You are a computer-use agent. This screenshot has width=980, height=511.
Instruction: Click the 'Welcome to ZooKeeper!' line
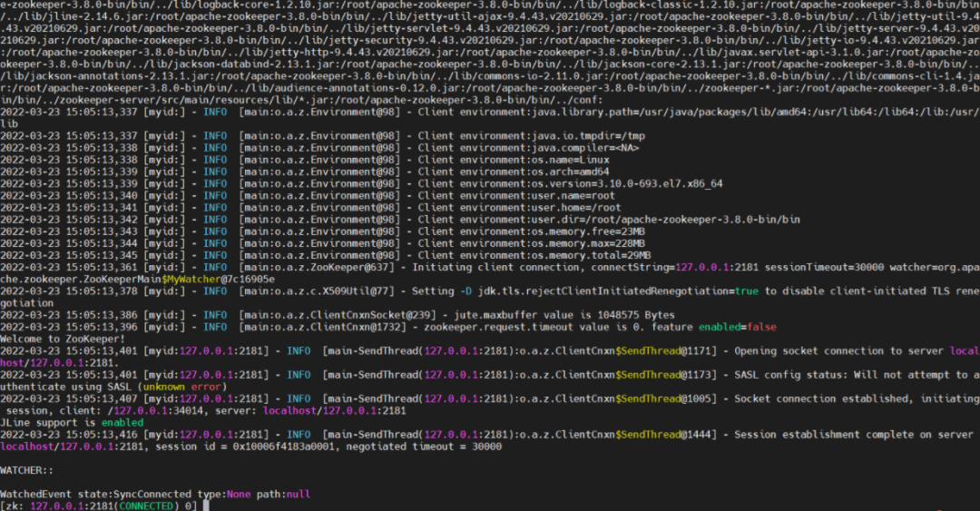coord(63,339)
